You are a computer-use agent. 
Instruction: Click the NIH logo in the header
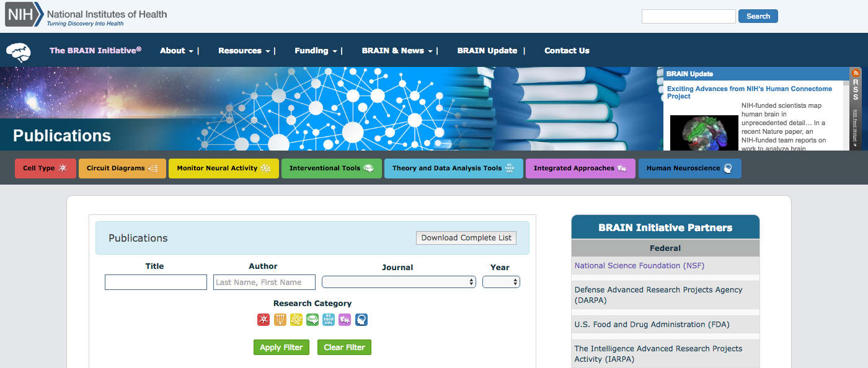[25, 14]
